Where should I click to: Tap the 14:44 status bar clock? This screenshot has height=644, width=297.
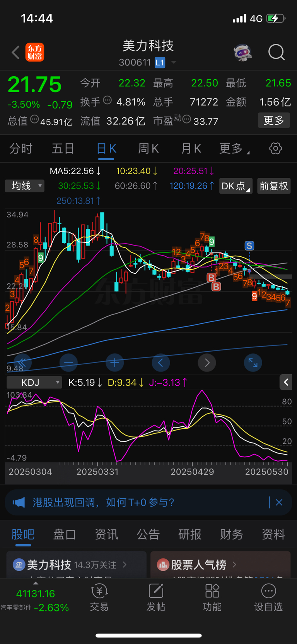[x=37, y=18]
